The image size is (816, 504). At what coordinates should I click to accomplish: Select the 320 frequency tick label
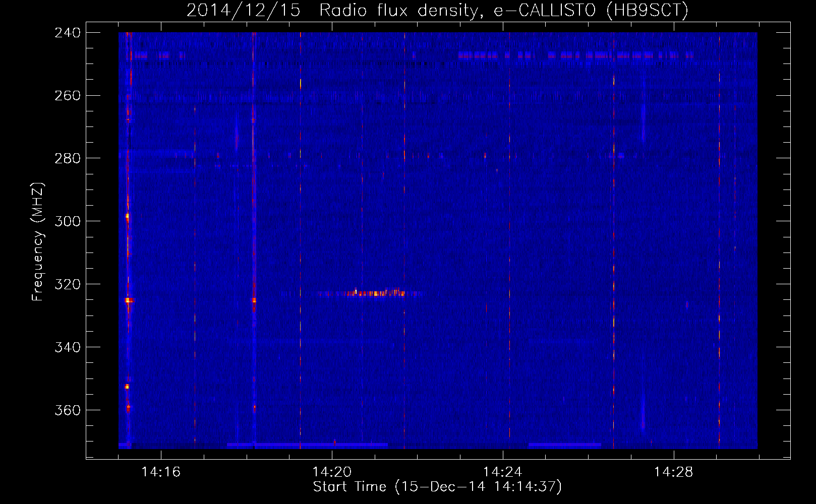point(68,284)
